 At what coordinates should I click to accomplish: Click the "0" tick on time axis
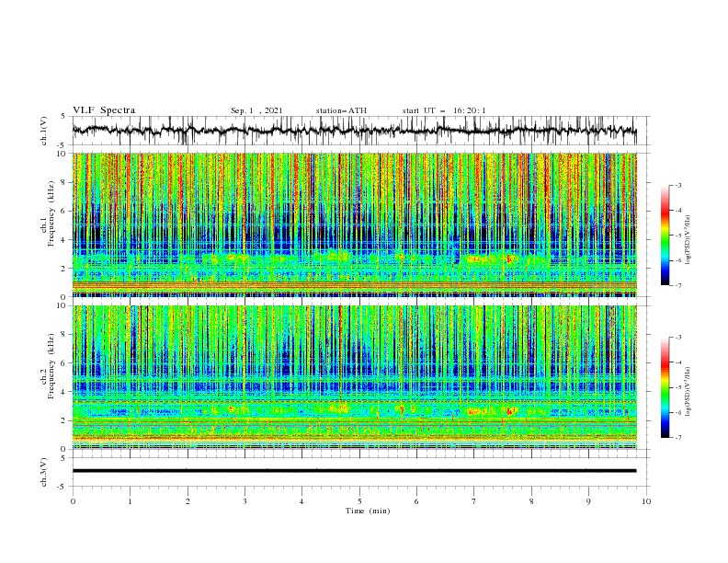click(x=73, y=501)
